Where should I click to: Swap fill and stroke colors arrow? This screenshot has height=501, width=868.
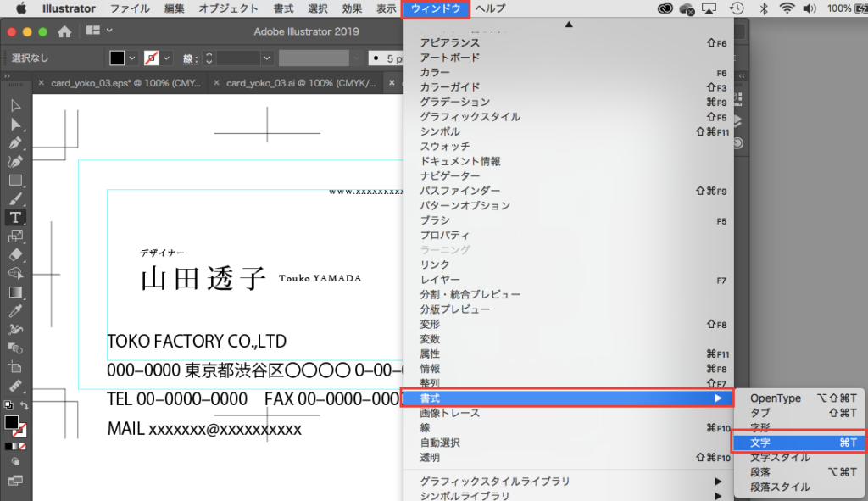point(25,406)
